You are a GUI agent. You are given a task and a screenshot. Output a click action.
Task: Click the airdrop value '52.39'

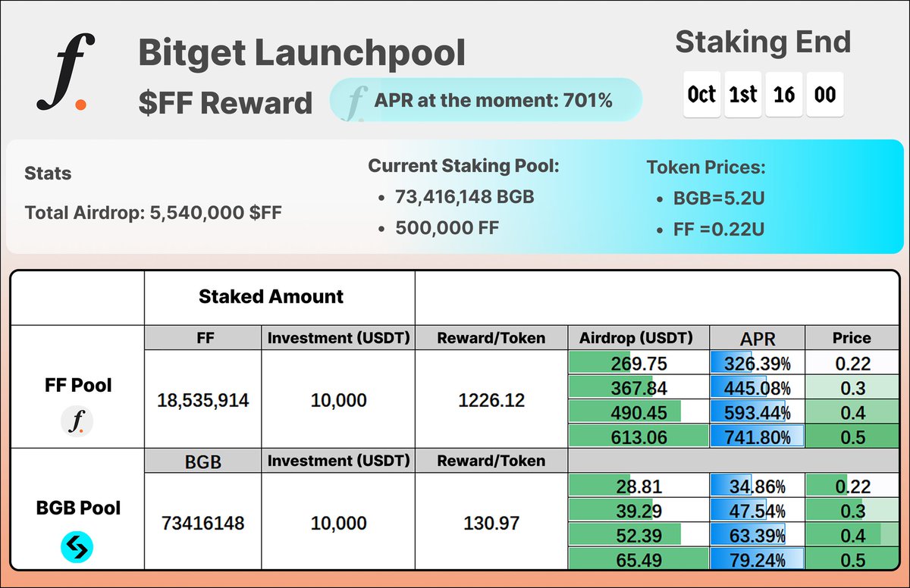click(638, 534)
